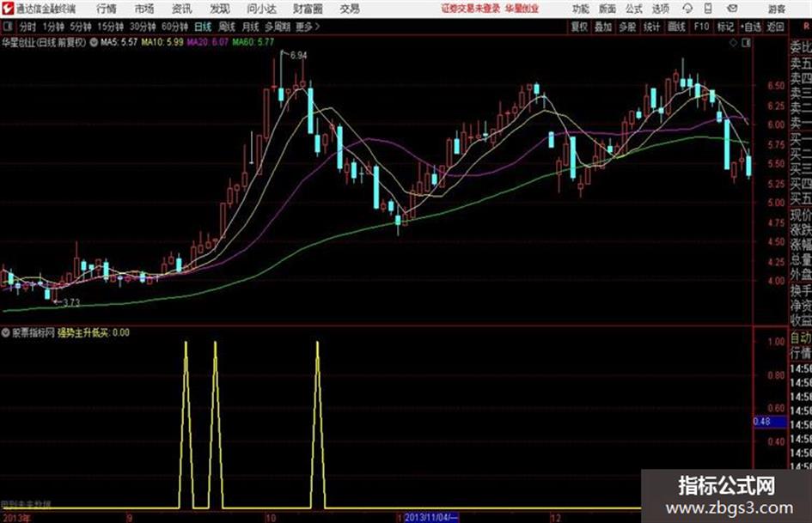Open the 发现 menu
Screen dimensions: 812x523
click(x=220, y=9)
